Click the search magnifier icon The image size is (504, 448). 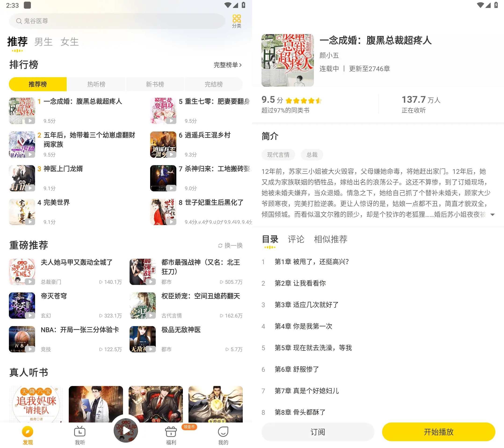point(19,21)
